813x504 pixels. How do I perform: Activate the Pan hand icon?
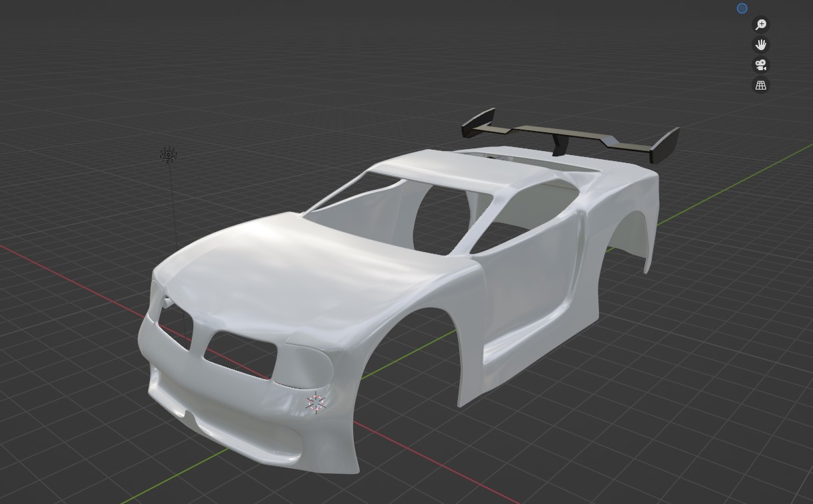761,44
